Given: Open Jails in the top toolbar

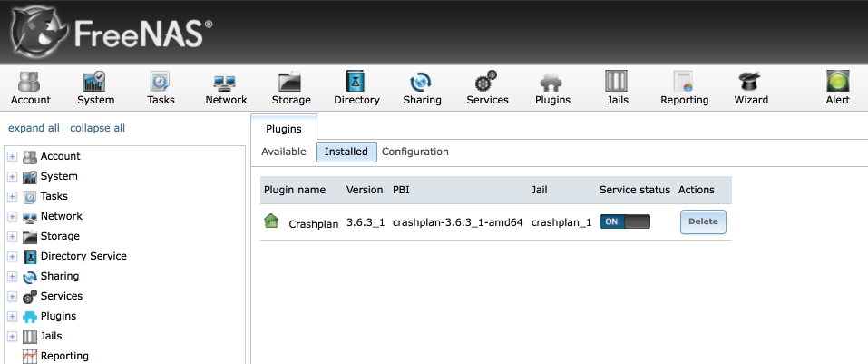Looking at the screenshot, I should 618,89.
